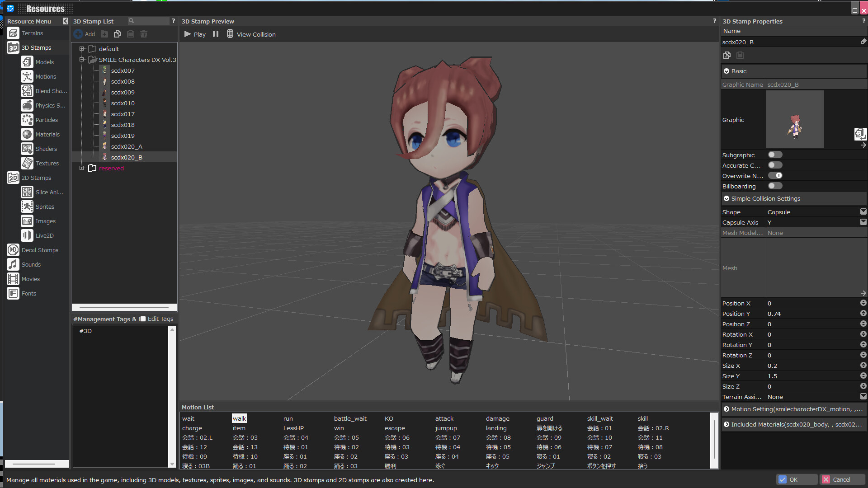Viewport: 868px width, 488px height.
Task: Toggle the Accurate Collision switch
Action: [775, 165]
